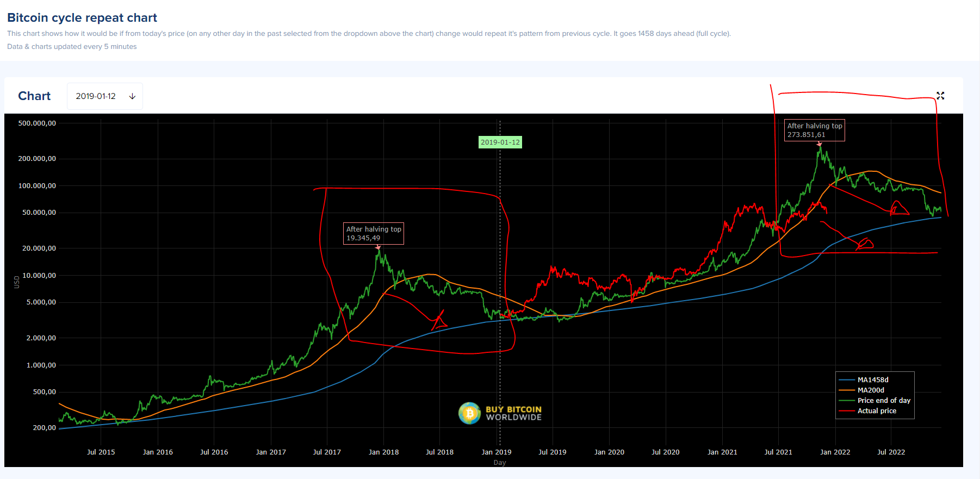
Task: Expand chart to fullscreen icon
Action: click(940, 96)
